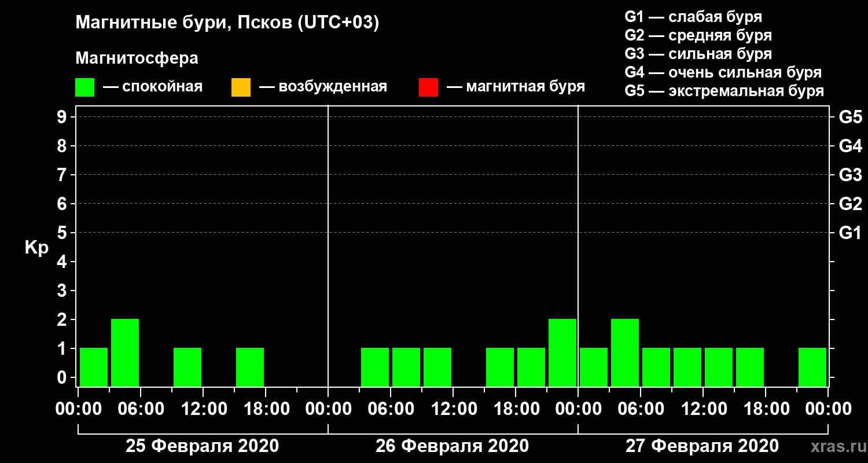Click the 12:00–15:00 bar on 27 February
This screenshot has width=868, height=463.
719,367
